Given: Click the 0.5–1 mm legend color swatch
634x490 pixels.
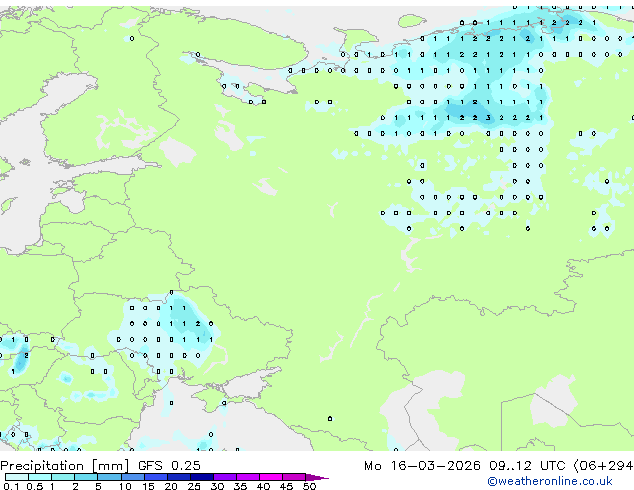Looking at the screenshot, I should coord(40,477).
